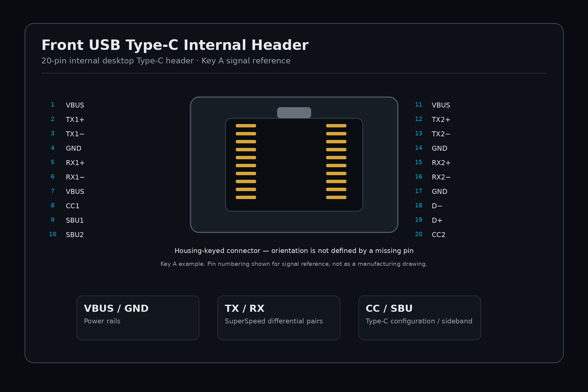The height and width of the screenshot is (392, 588).
Task: Select the VBUS label beside pin 11
Action: (441, 105)
